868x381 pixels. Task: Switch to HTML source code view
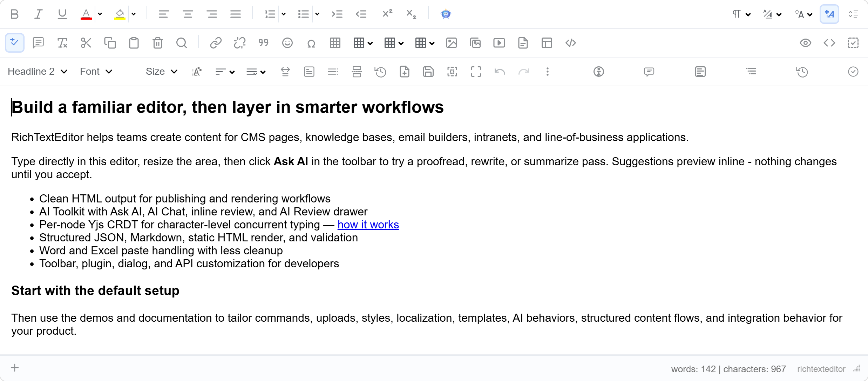pyautogui.click(x=829, y=43)
